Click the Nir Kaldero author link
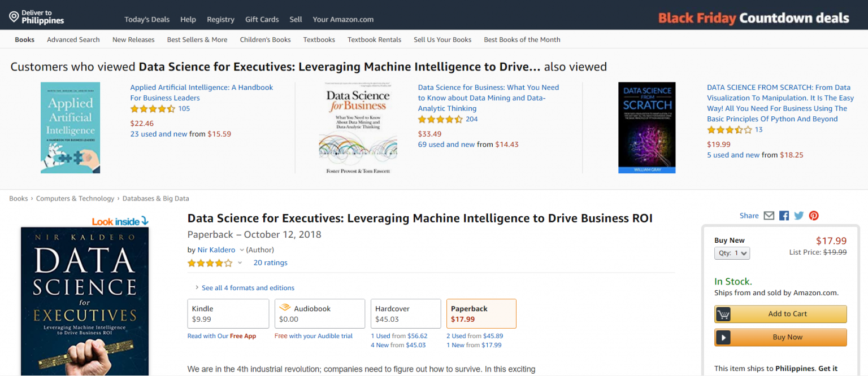Screen dimensions: 868x376 pyautogui.click(x=216, y=250)
